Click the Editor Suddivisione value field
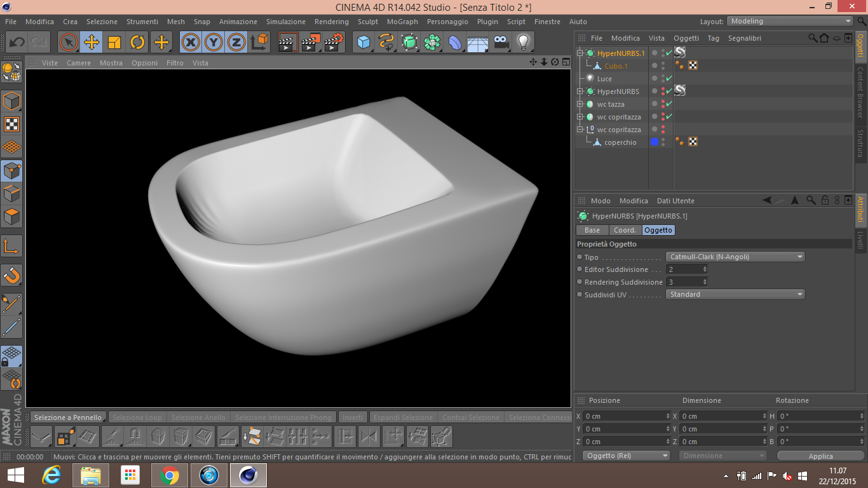 pos(685,269)
